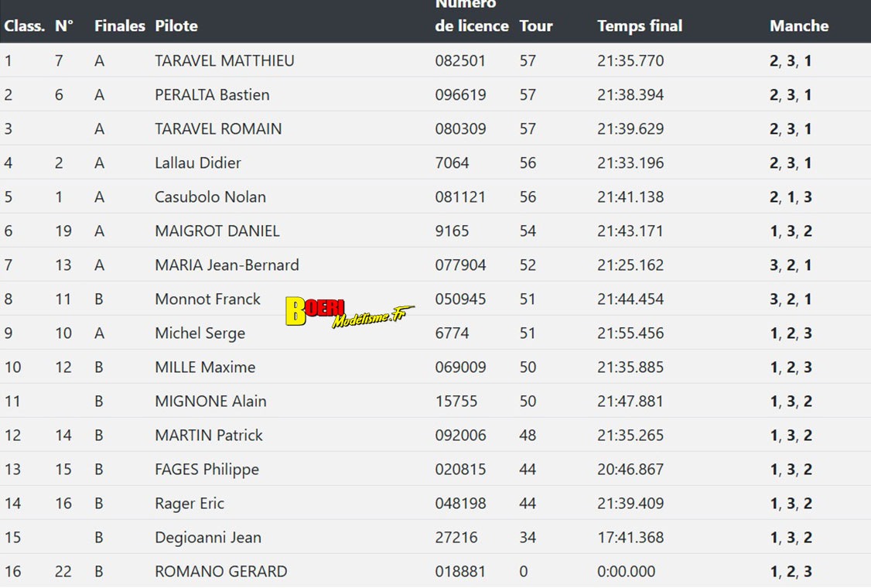Open Casubolo Nolan's Manche results

tap(791, 197)
